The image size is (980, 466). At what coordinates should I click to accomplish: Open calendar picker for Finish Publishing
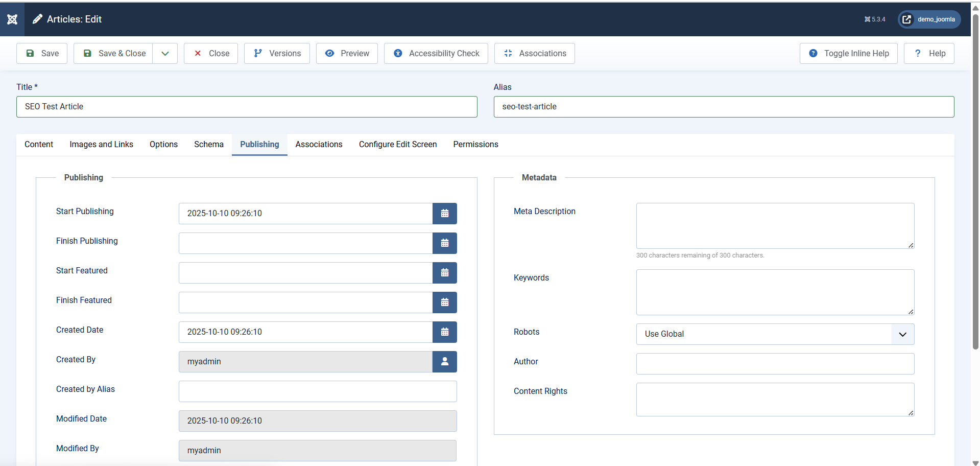pyautogui.click(x=444, y=243)
